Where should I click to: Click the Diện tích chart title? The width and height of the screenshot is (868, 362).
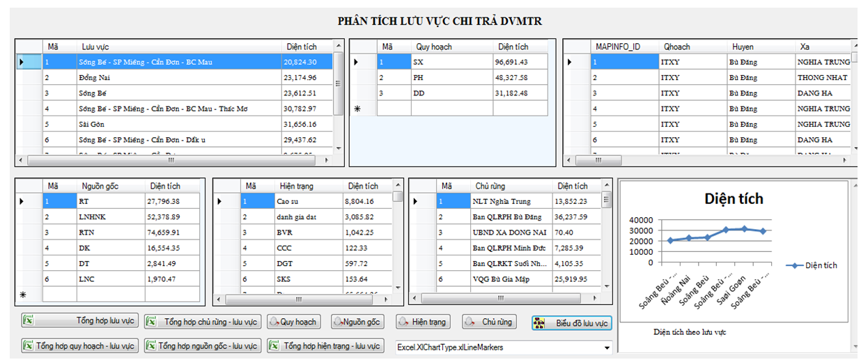click(734, 198)
